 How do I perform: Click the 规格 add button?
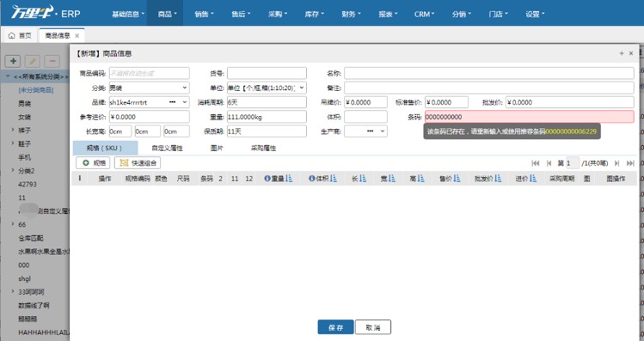(x=93, y=163)
